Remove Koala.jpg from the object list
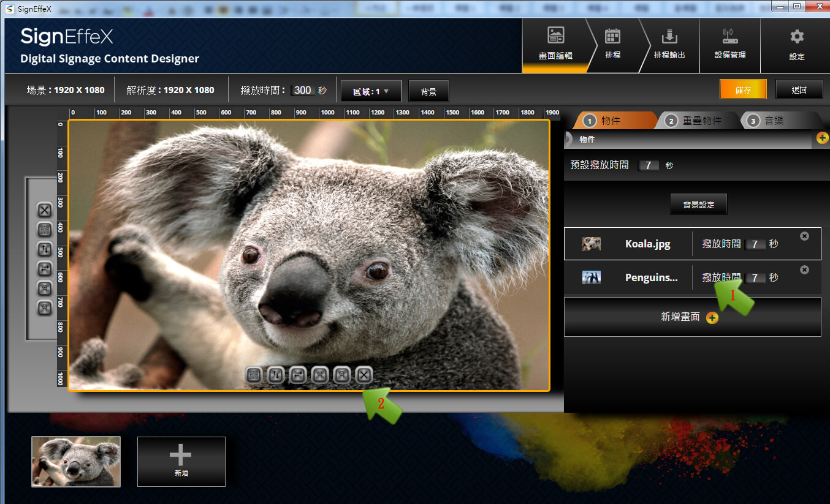The width and height of the screenshot is (830, 504). [x=804, y=236]
